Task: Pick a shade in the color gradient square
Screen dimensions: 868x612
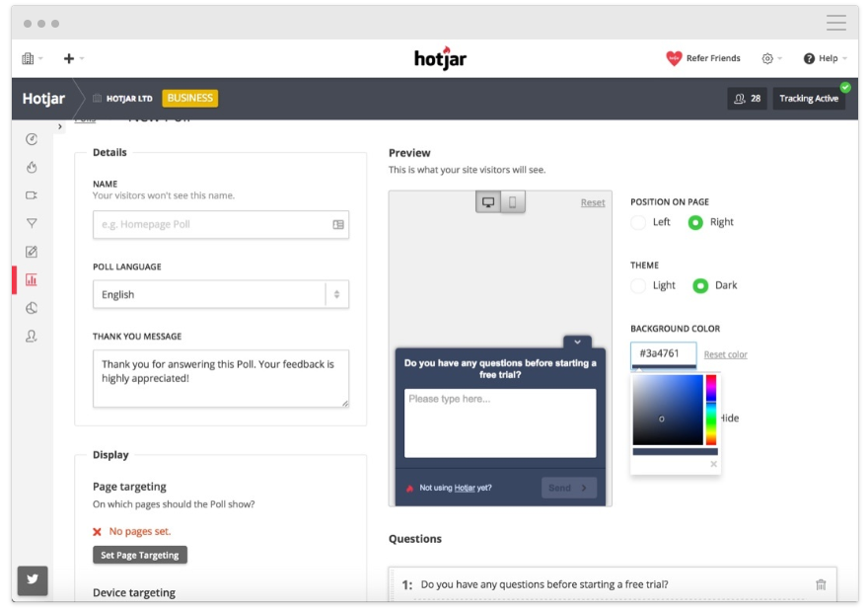Action: (x=668, y=410)
